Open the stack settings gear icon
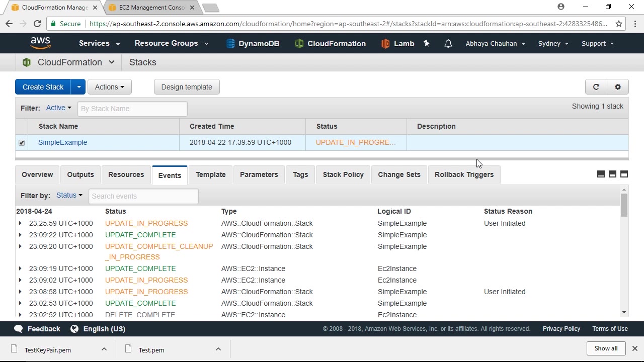This screenshot has height=362, width=644. tap(618, 87)
